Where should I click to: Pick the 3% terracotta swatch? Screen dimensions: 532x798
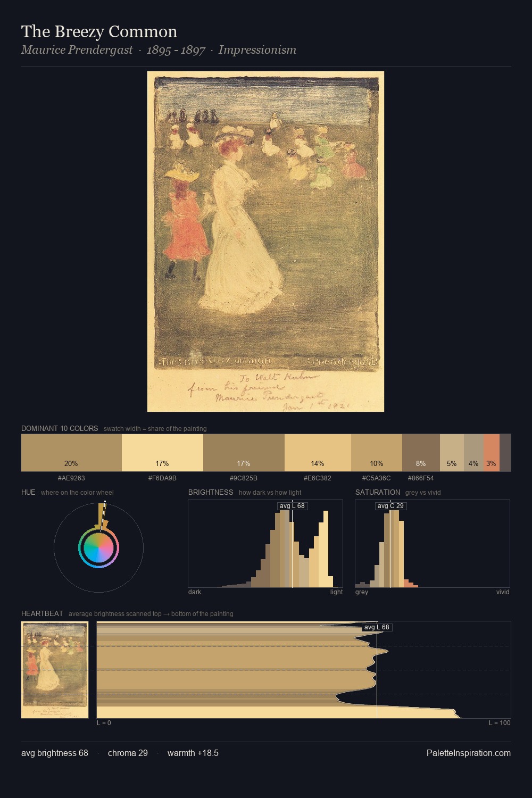click(x=492, y=453)
